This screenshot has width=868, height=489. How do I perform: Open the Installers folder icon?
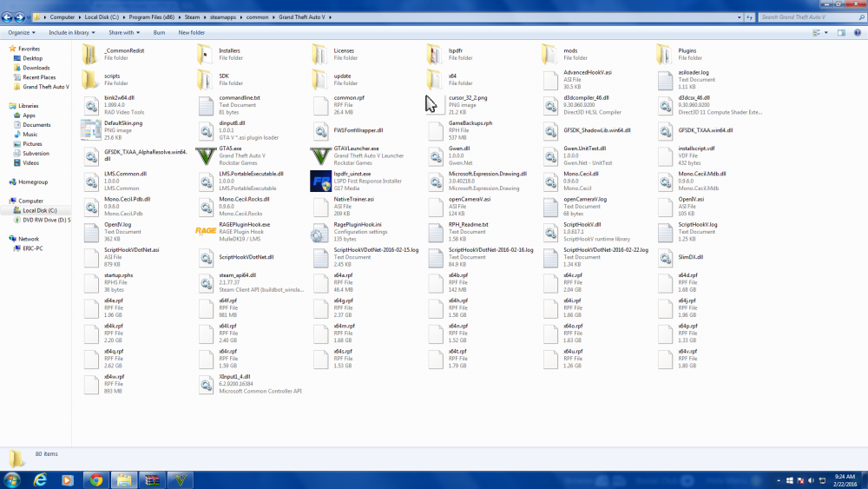click(205, 54)
